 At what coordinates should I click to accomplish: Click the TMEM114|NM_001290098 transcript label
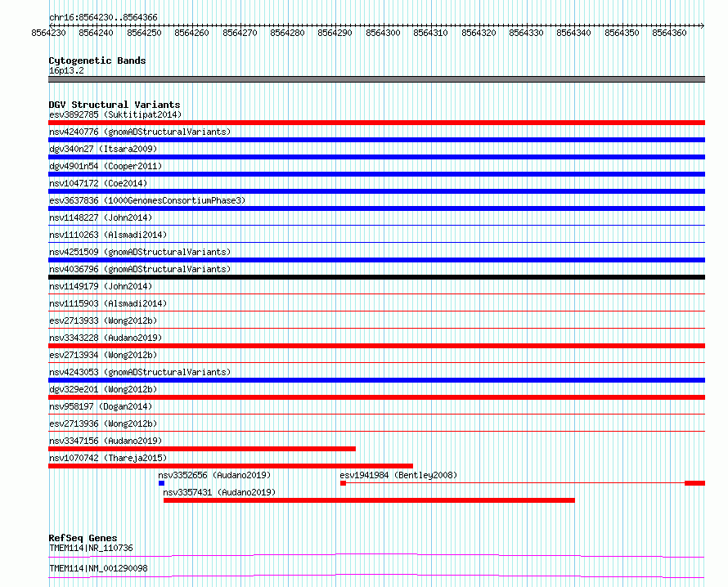click(x=98, y=568)
